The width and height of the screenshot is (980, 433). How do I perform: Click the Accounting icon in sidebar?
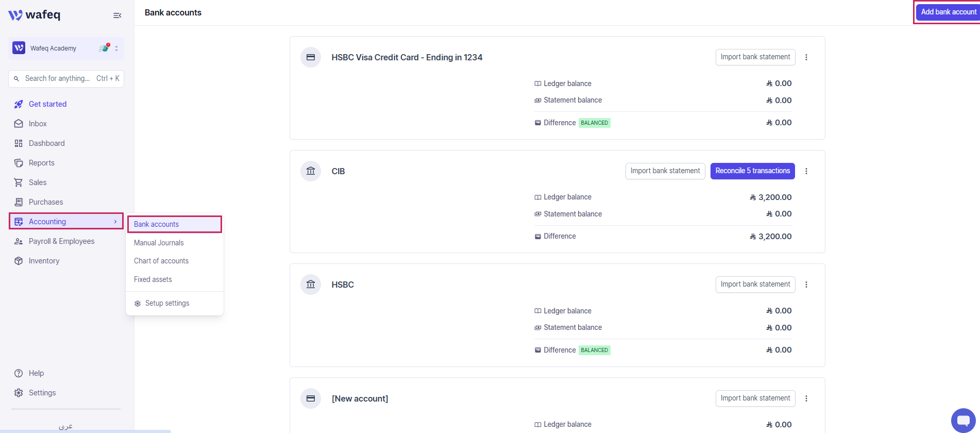(19, 222)
